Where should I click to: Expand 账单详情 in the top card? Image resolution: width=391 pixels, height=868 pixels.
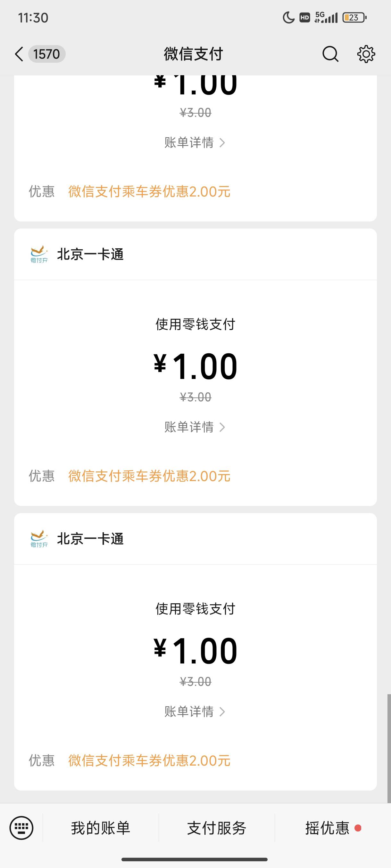point(195,142)
